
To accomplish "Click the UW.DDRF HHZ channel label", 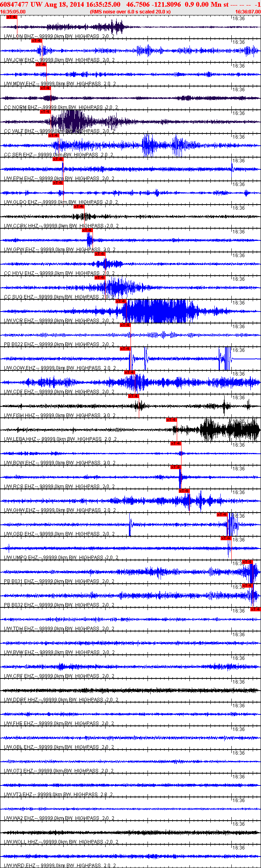I will [x=21, y=700].
